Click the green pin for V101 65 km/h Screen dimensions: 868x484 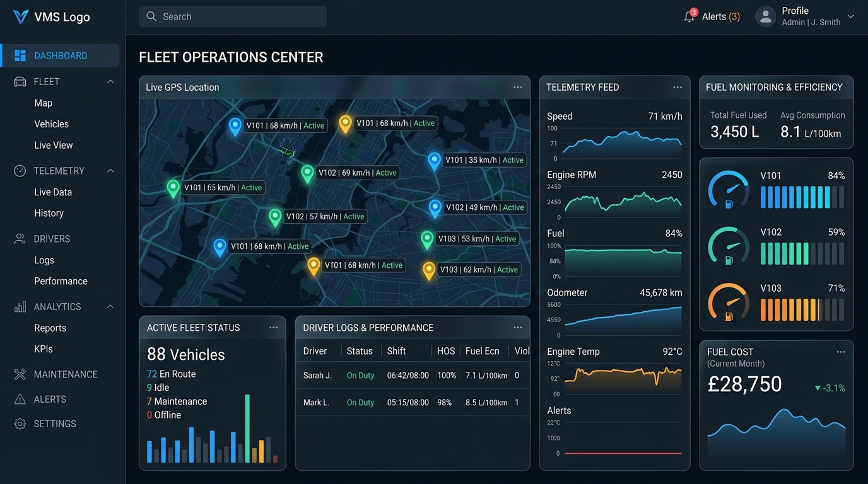point(173,188)
